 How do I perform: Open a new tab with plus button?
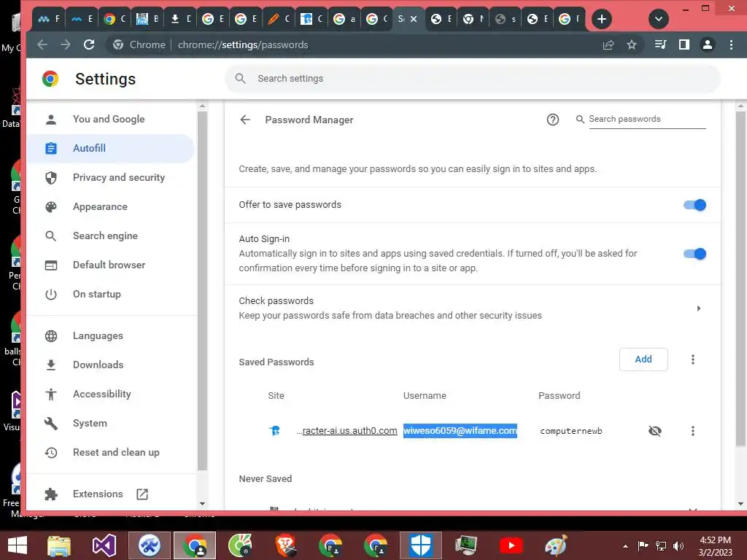point(602,19)
